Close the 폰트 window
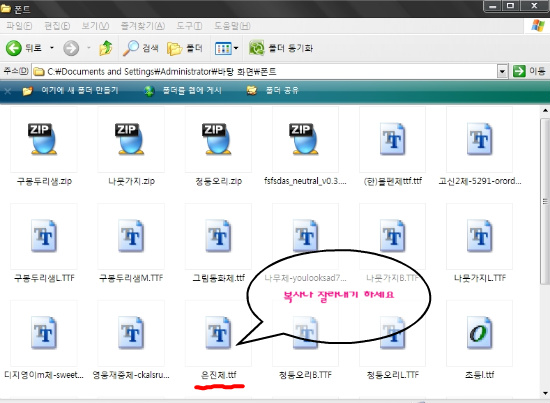Image resolution: width=550 pixels, height=403 pixels. tap(534, 6)
